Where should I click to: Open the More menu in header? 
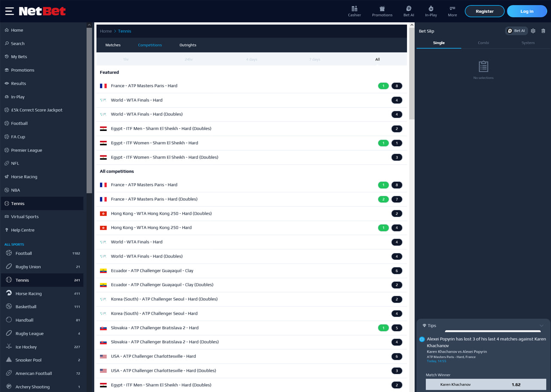click(452, 11)
